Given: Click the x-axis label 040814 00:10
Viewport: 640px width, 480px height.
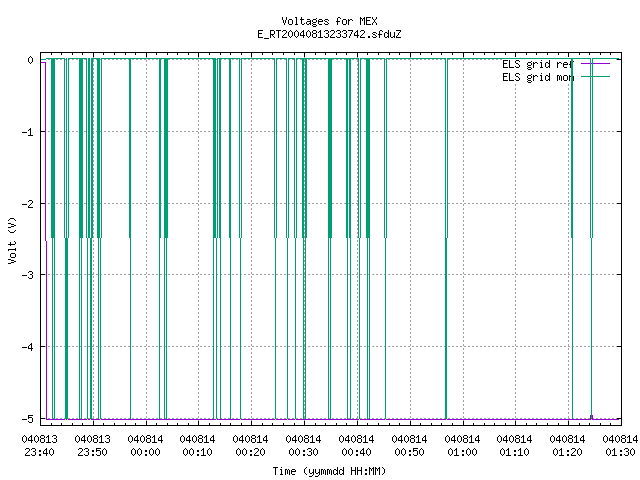Looking at the screenshot, I should click(x=198, y=446).
